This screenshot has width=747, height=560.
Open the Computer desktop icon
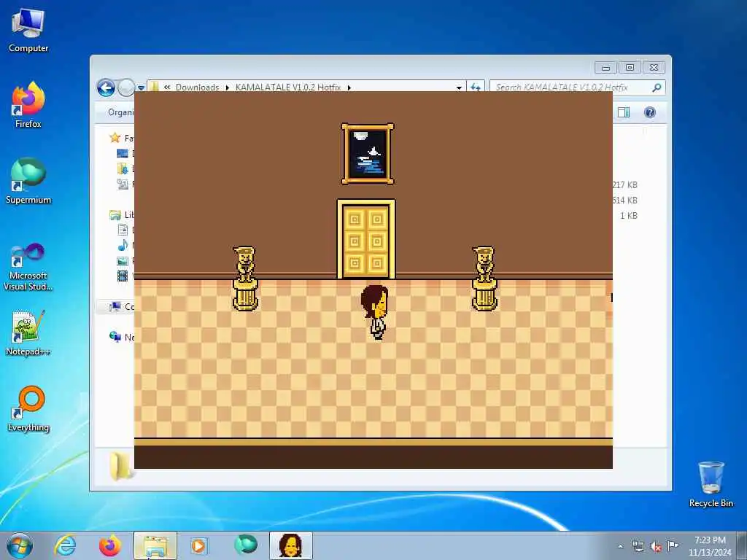[x=28, y=30]
